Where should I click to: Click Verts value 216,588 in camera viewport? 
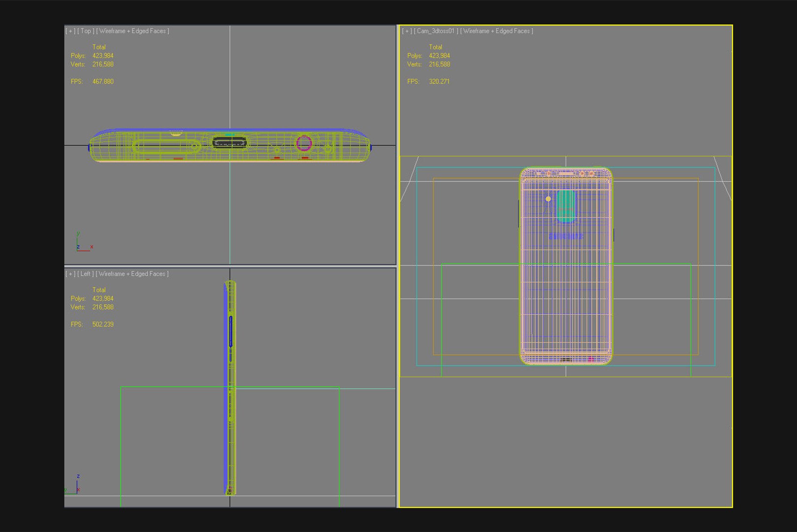439,64
